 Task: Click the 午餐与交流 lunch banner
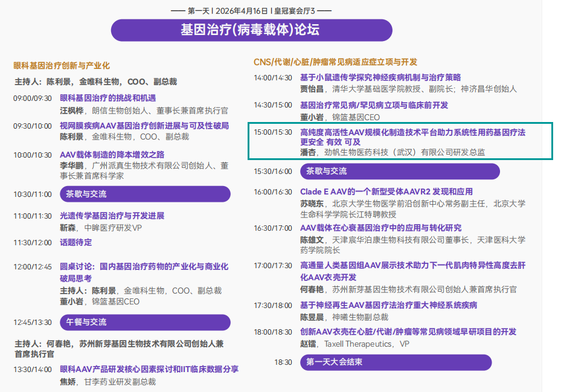point(144,322)
